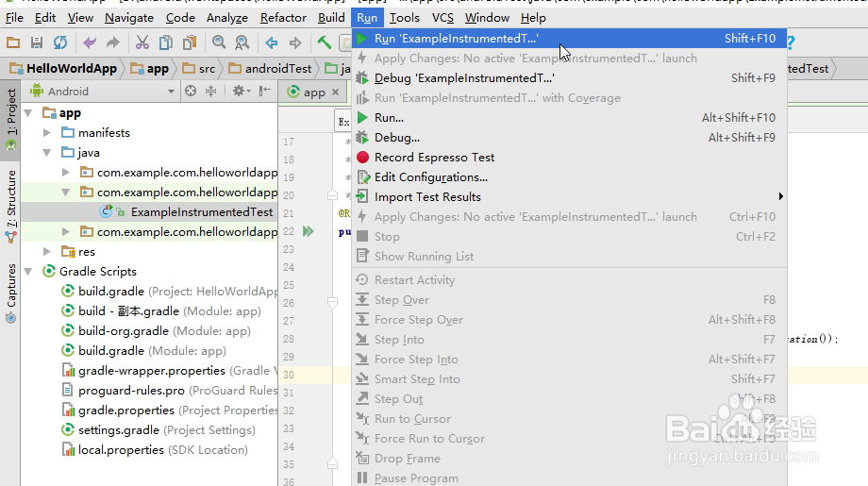Screen dimensions: 868x486
Task: Close the app editor tab
Action: (335, 92)
